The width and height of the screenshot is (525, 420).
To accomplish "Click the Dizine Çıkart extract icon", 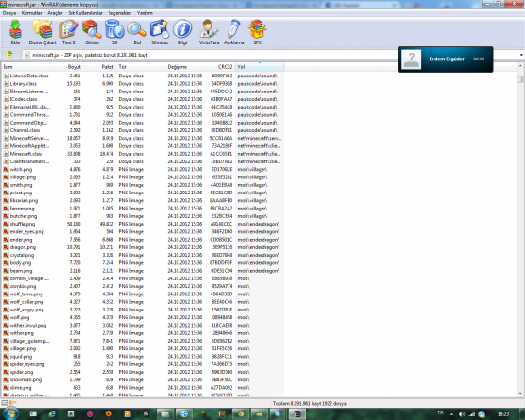I will click(x=42, y=32).
